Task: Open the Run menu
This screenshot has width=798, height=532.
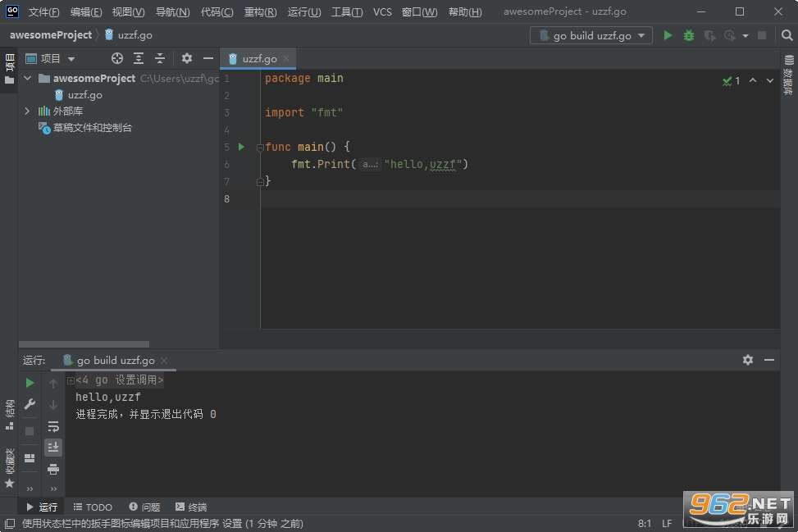Action: coord(303,11)
